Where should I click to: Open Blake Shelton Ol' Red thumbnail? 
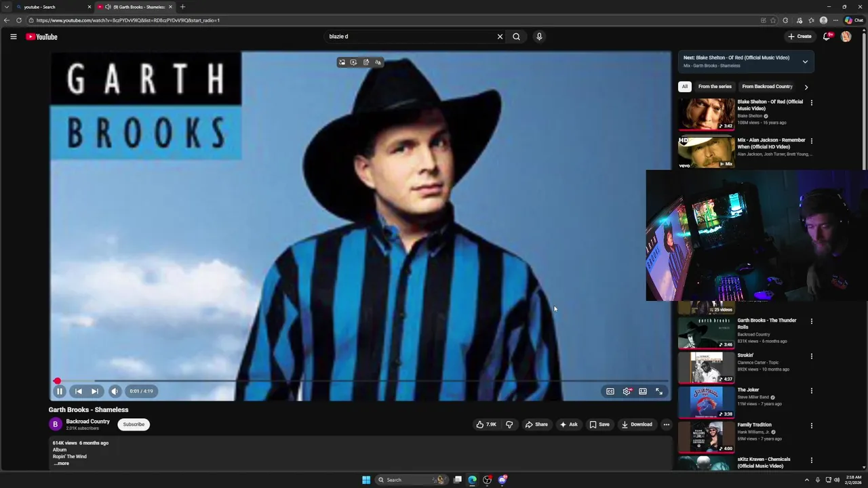[706, 114]
